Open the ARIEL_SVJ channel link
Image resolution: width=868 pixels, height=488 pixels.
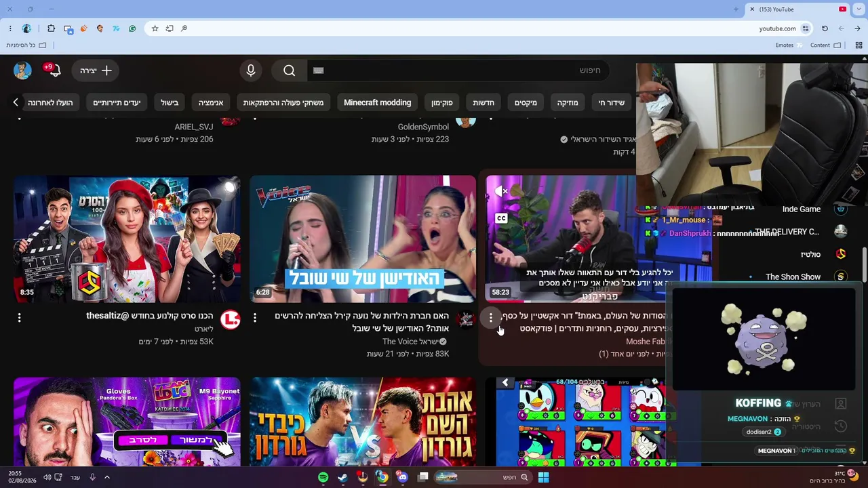194,127
